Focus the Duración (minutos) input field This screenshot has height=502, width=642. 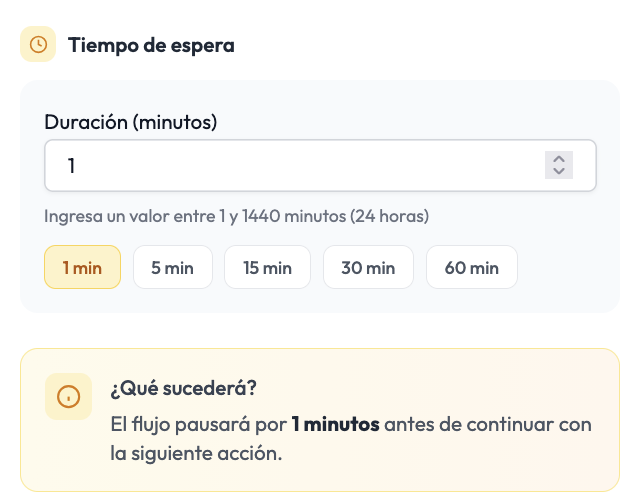click(320, 165)
